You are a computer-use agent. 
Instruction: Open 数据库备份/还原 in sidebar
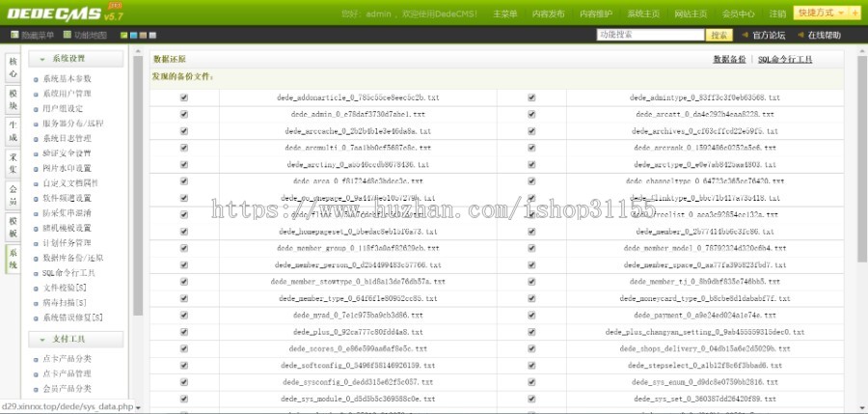[x=73, y=259]
